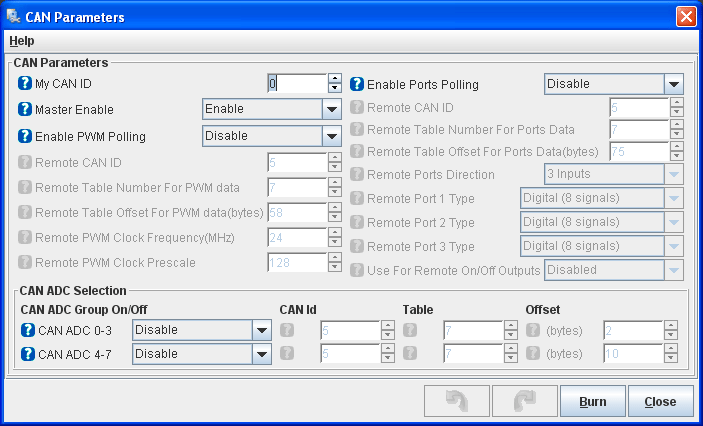Click the Close button
Screen dimensions: 703x426
[660, 401]
